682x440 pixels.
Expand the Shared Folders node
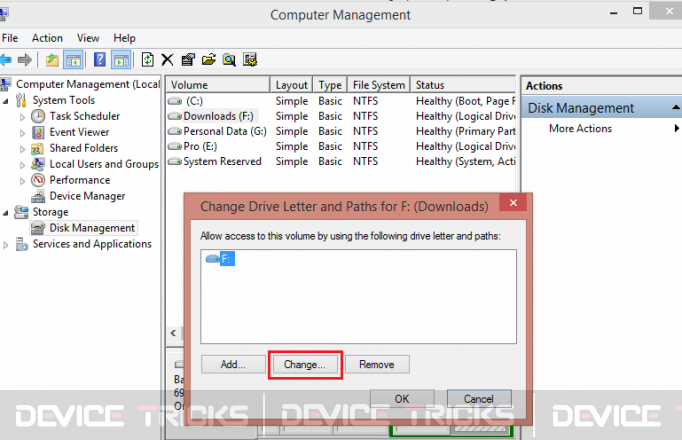[22, 149]
